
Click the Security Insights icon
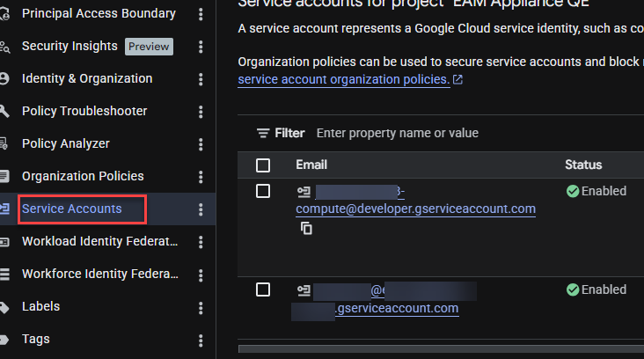[x=4, y=47]
